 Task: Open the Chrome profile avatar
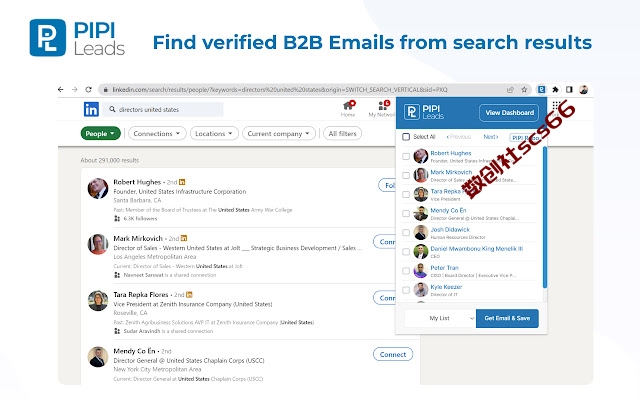584,89
